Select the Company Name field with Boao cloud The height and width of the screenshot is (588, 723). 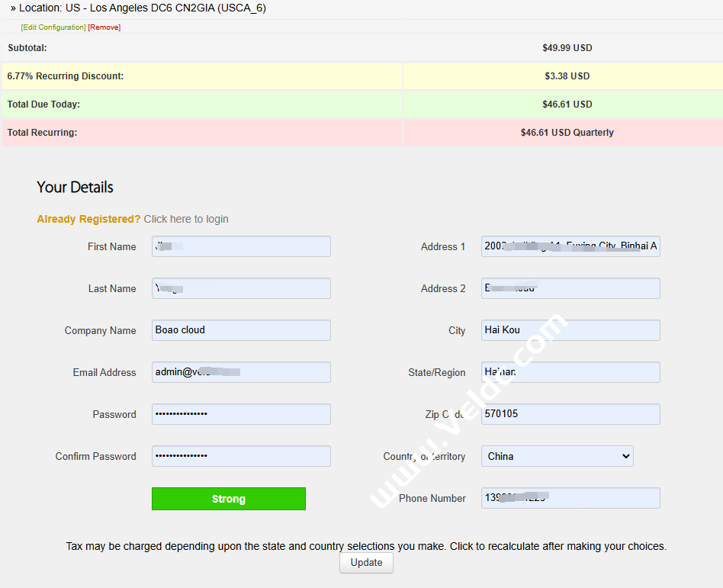tap(241, 330)
